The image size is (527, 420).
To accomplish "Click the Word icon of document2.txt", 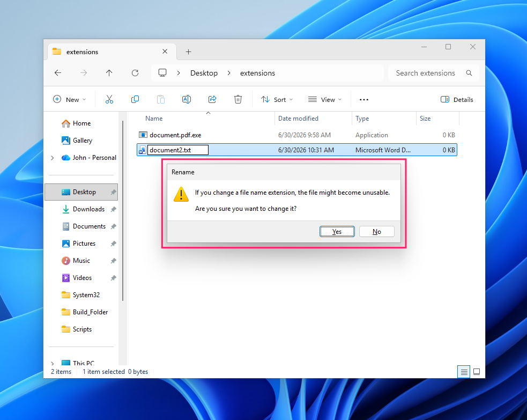I will pyautogui.click(x=143, y=150).
